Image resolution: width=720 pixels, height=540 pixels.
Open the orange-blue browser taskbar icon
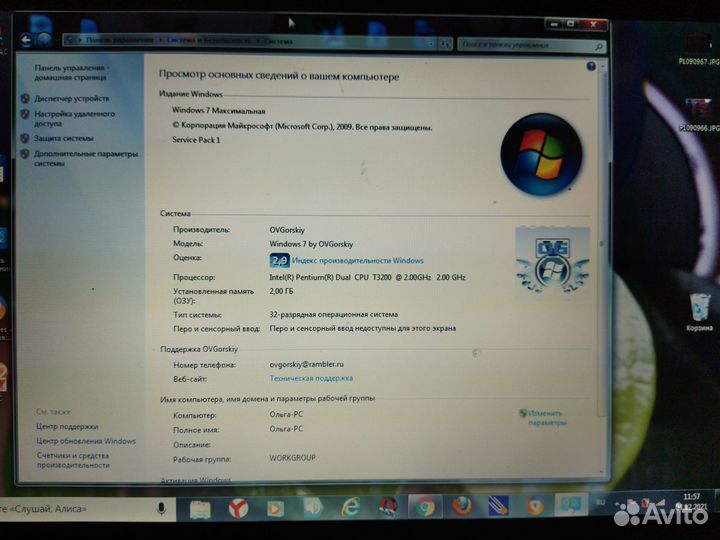point(535,506)
